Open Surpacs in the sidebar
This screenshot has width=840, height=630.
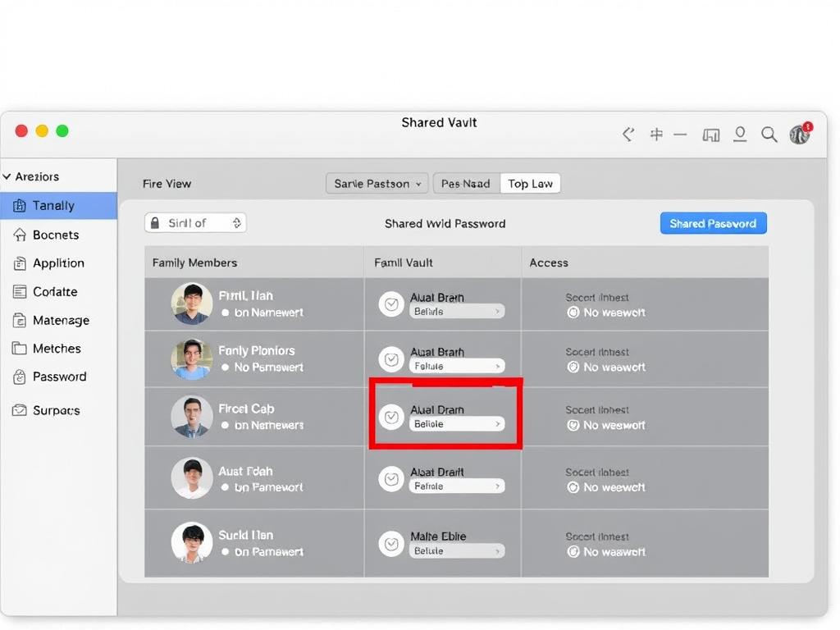[58, 410]
